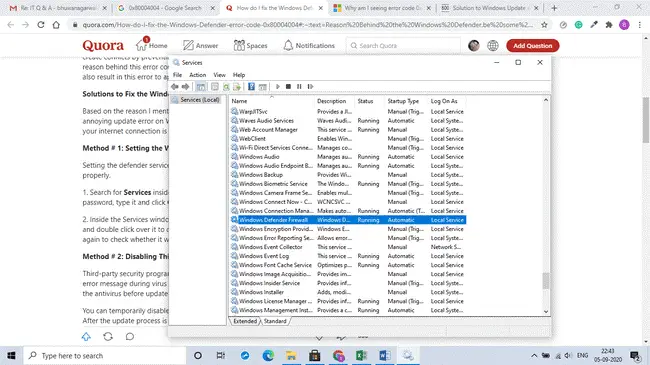Click the Add Question button
The height and width of the screenshot is (365, 650).
coord(533,46)
